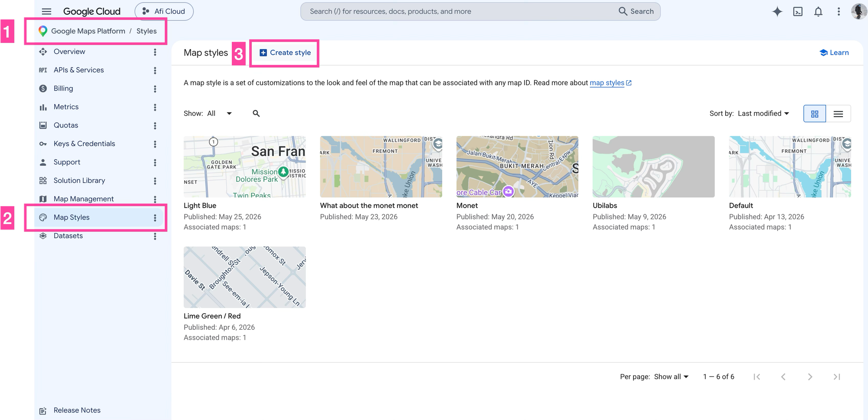
Task: Click the Ubilabs style name
Action: 605,206
